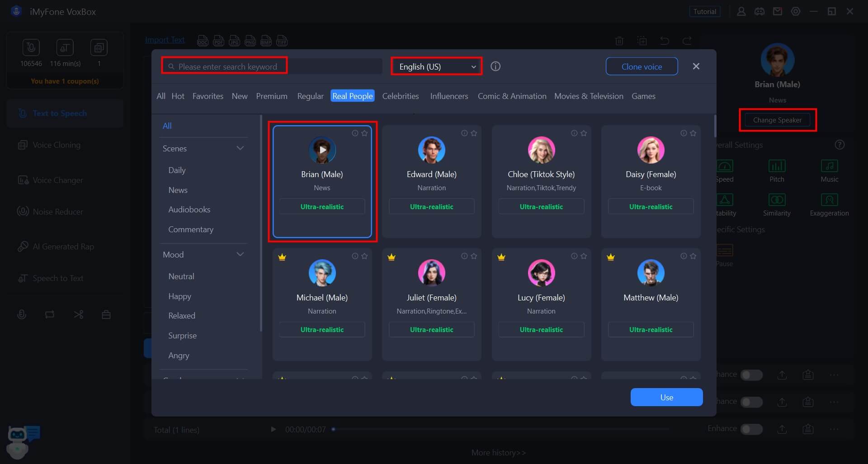Open the Import Text link
This screenshot has height=464, width=868.
click(165, 40)
